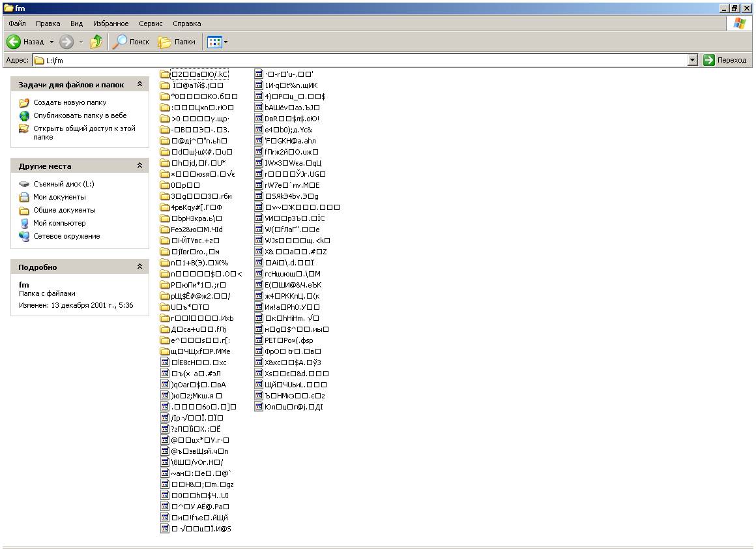This screenshot has height=549, width=756.
Task: Open the Вид menu
Action: pos(76,23)
